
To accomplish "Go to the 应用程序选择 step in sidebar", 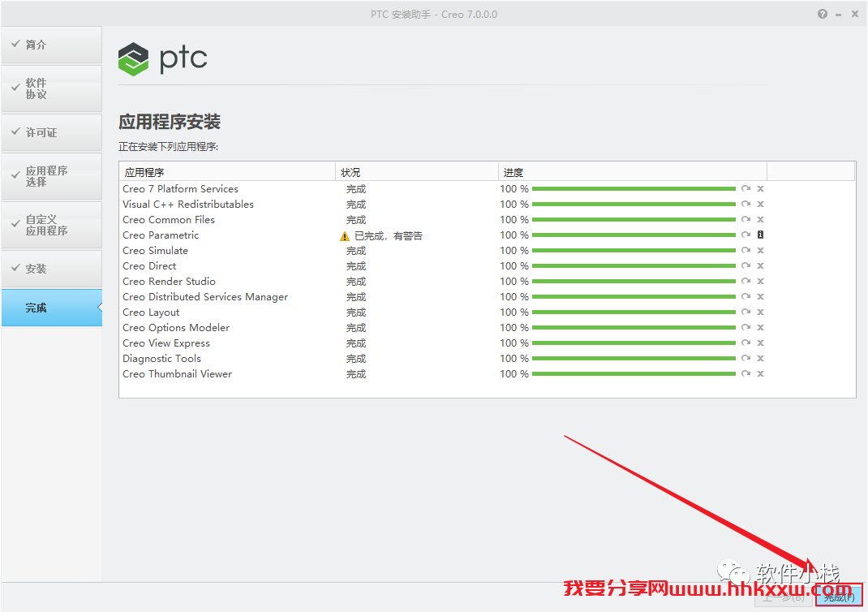I will 51,176.
